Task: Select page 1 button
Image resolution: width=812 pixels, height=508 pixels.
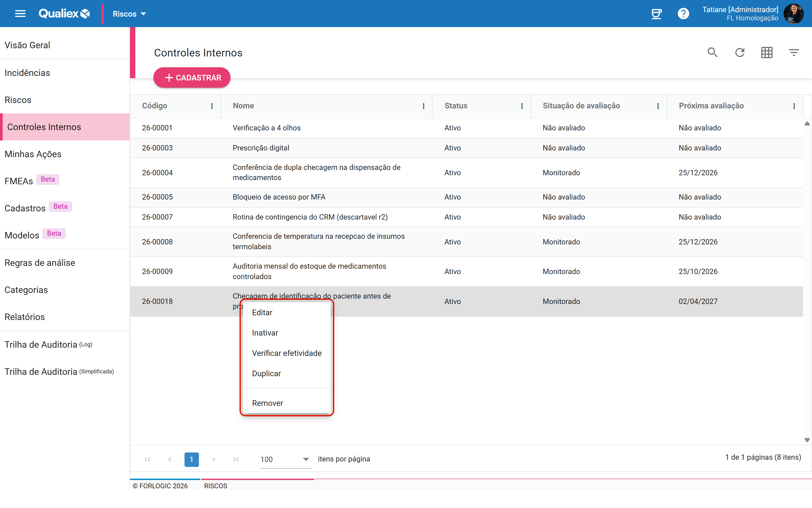Action: pyautogui.click(x=192, y=459)
